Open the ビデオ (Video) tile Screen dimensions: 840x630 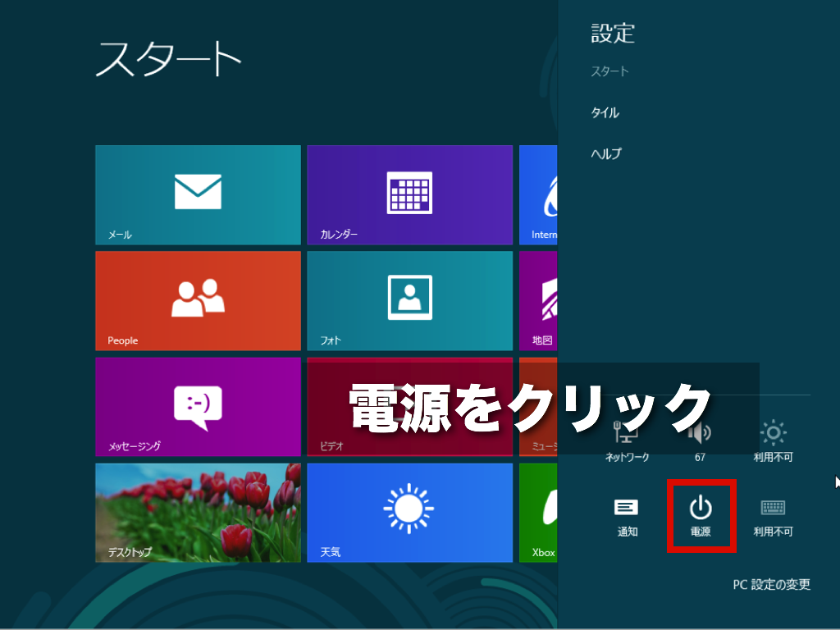point(410,407)
